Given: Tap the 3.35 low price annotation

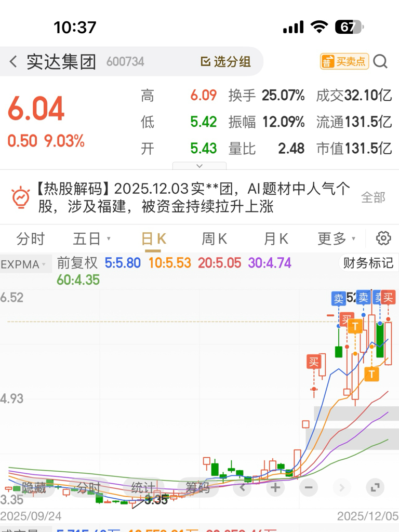Looking at the screenshot, I should pyautogui.click(x=156, y=500).
